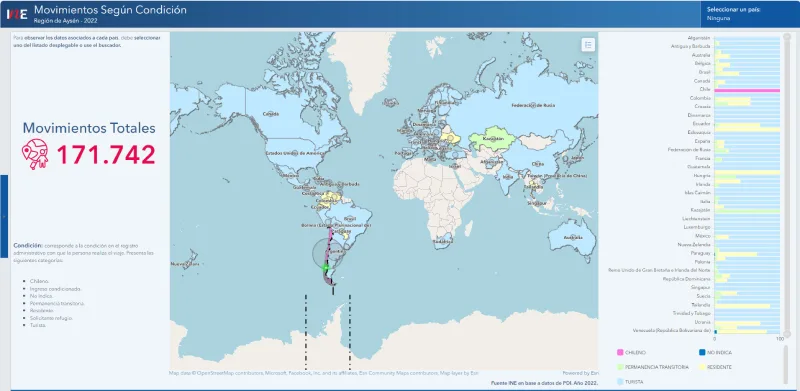Open the map legend icon
Viewport: 800px width, 391px height.
pyautogui.click(x=588, y=45)
